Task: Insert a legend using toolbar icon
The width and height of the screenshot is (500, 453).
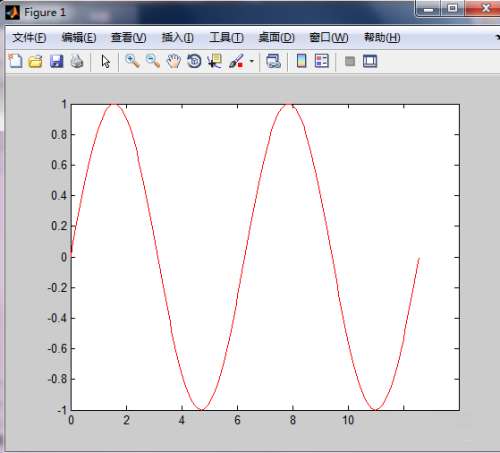Action: (322, 61)
